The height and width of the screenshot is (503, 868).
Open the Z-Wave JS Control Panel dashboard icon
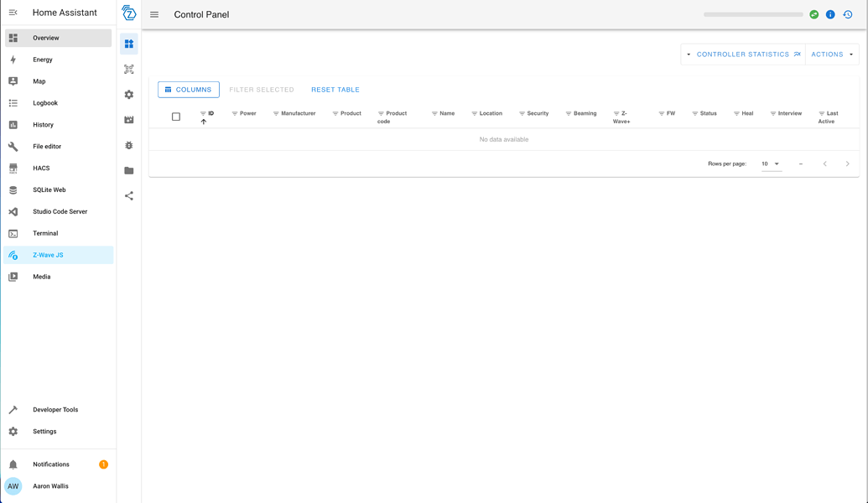pos(128,43)
